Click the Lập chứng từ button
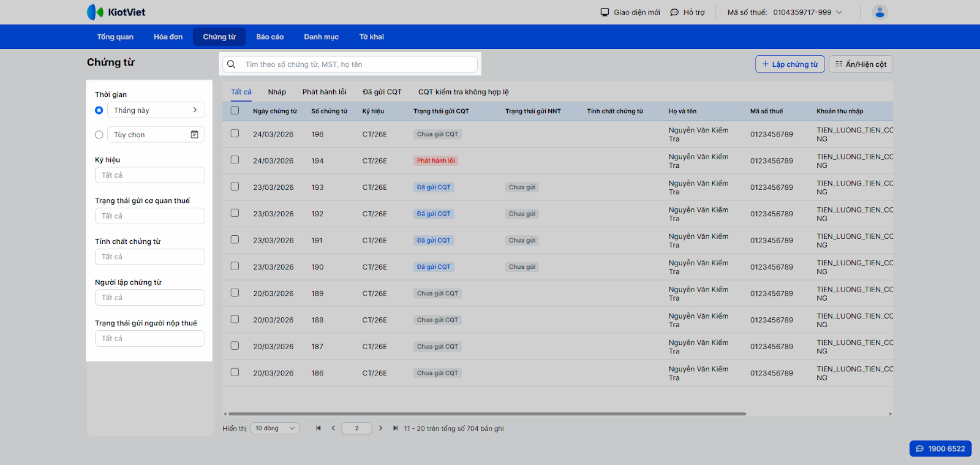The height and width of the screenshot is (465, 980). tap(790, 64)
